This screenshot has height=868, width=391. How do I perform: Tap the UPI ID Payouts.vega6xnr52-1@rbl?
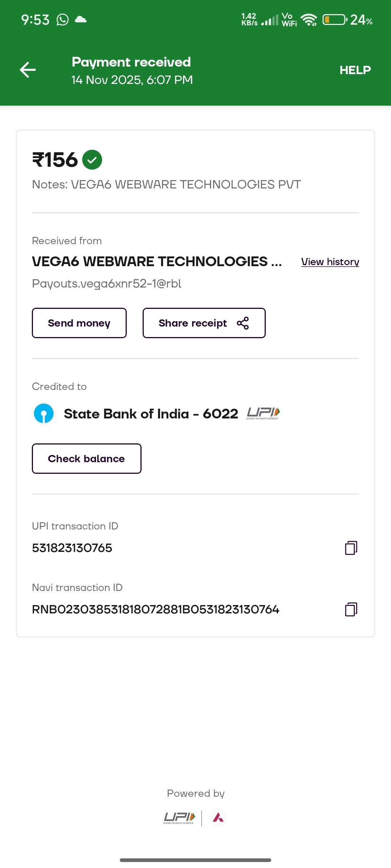tap(107, 284)
